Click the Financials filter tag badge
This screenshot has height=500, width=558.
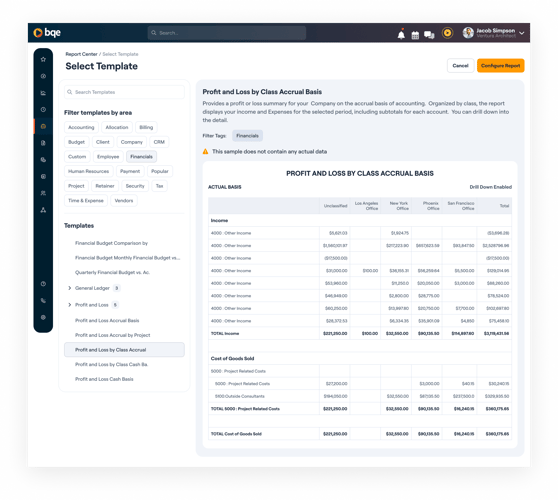click(248, 136)
